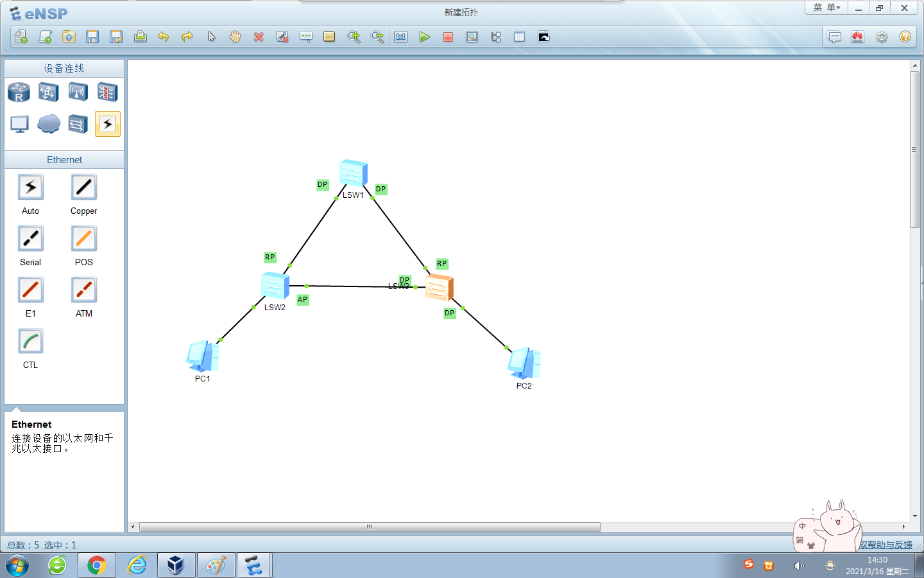Image resolution: width=924 pixels, height=578 pixels.
Task: Choose the Serial cable type
Action: 31,239
